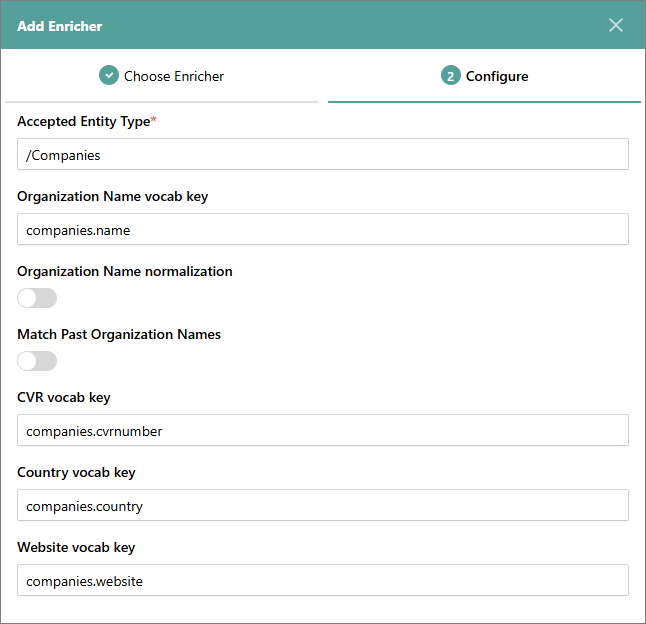This screenshot has height=624, width=646.
Task: Click the green checkmark icon beside Choose Enricher
Action: 109,76
